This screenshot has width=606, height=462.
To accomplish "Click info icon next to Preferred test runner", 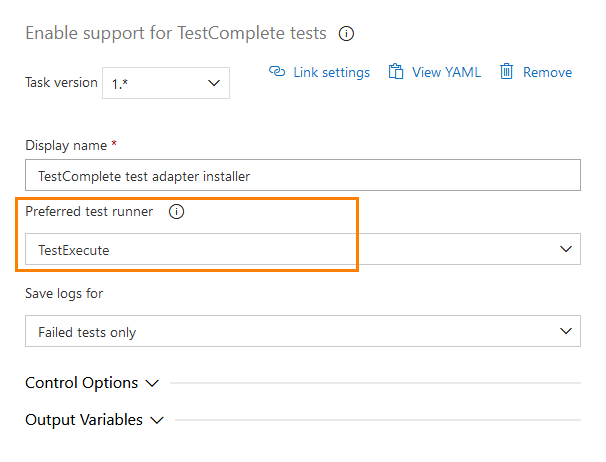I will pyautogui.click(x=177, y=212).
